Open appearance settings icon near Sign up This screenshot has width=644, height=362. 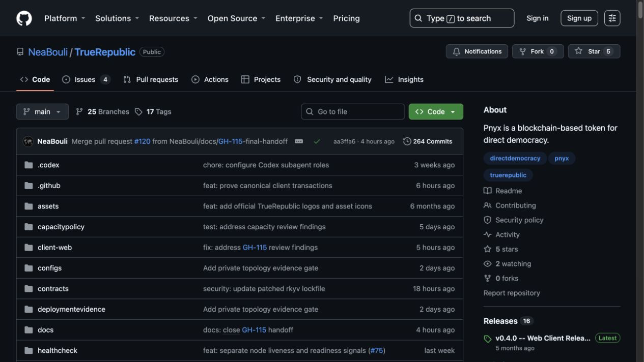612,18
